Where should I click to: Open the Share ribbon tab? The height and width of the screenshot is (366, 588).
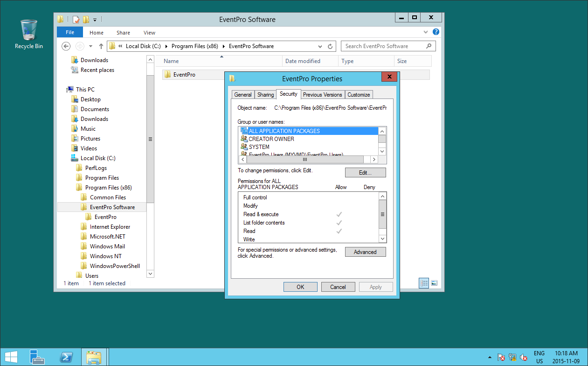(x=124, y=33)
